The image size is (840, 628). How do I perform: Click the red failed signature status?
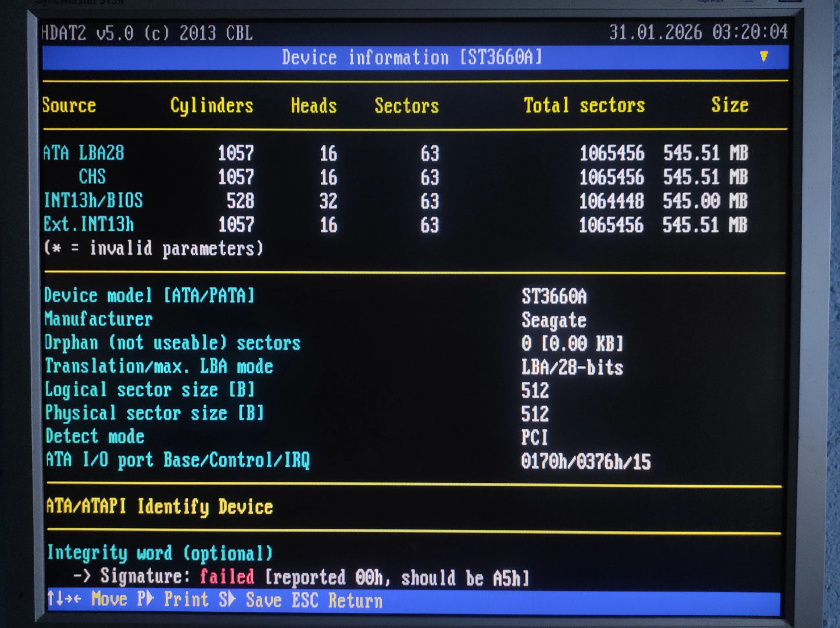pyautogui.click(x=227, y=576)
